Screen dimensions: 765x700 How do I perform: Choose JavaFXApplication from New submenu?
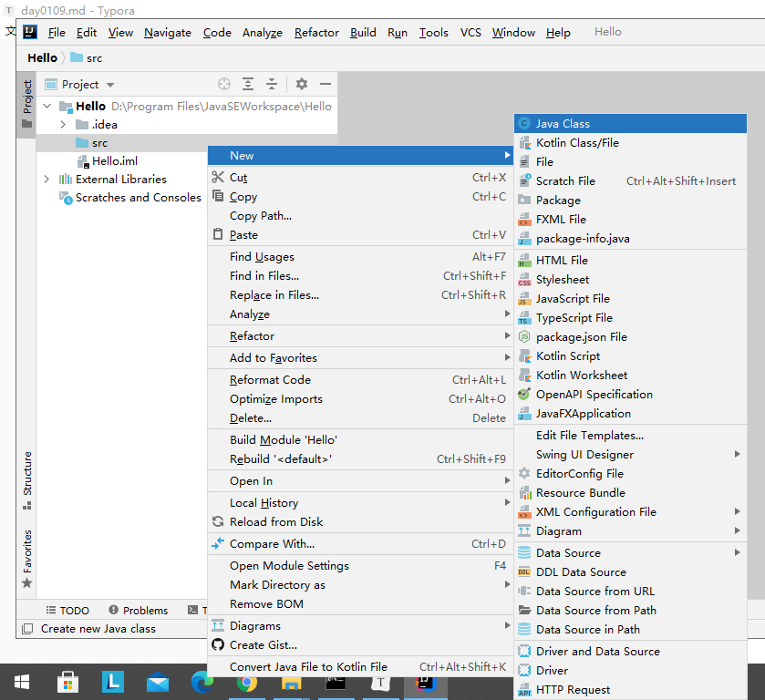(x=630, y=413)
